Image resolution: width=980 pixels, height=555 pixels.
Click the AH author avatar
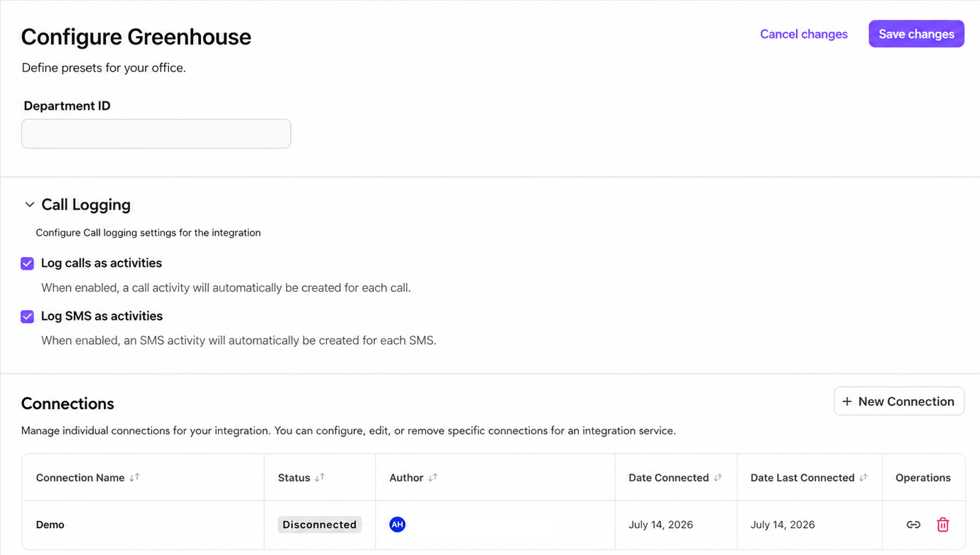pos(398,525)
